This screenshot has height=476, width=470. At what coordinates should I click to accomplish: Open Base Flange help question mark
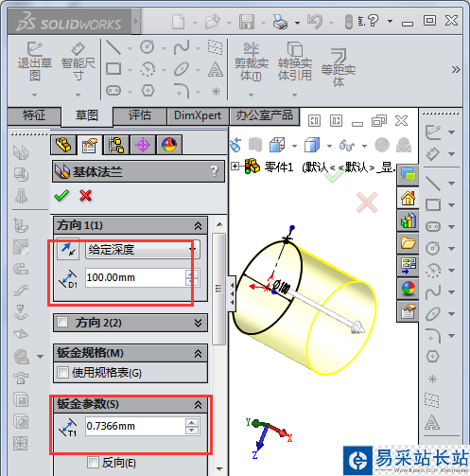point(215,171)
